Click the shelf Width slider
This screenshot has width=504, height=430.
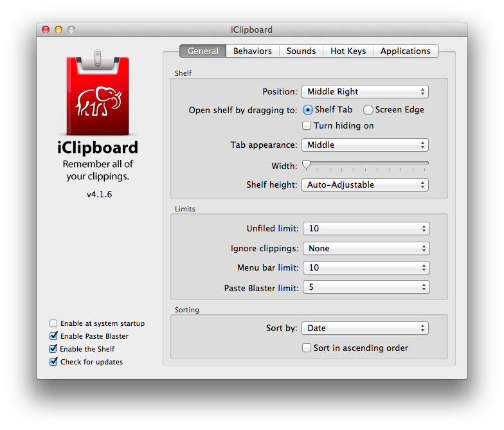(365, 165)
